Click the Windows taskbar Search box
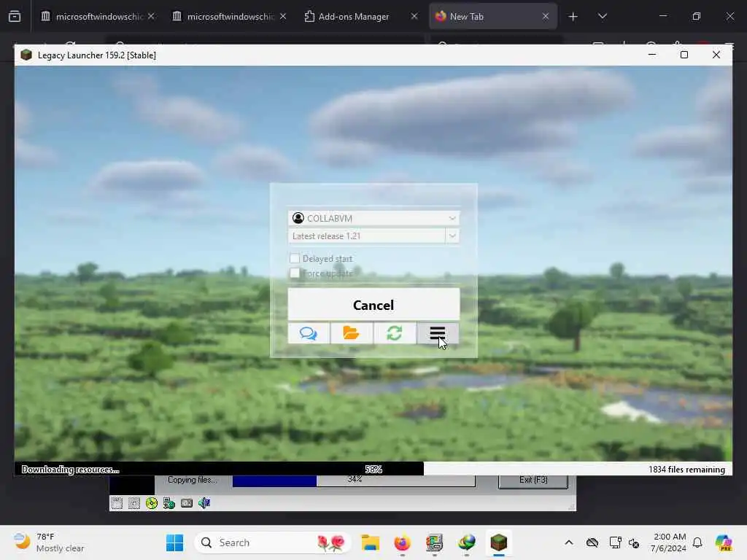This screenshot has width=747, height=560. click(x=273, y=542)
